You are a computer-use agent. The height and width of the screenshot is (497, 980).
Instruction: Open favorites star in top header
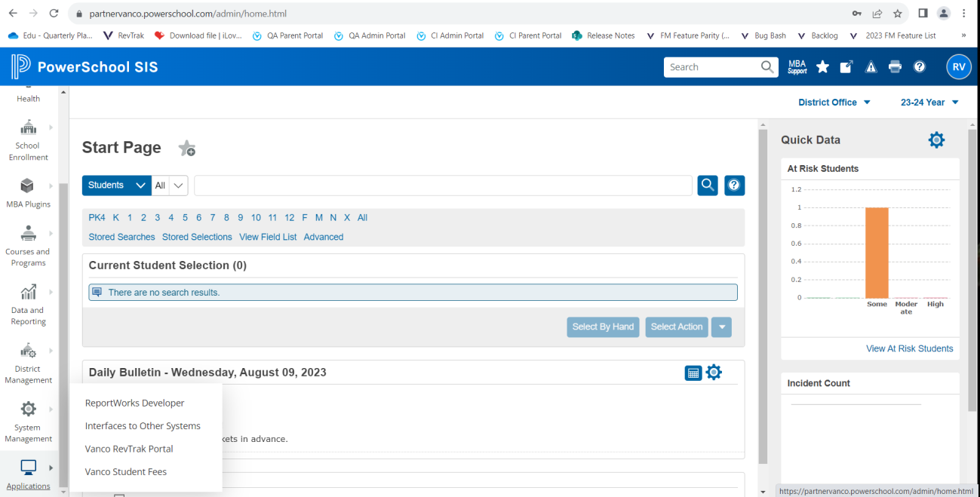[x=822, y=67]
